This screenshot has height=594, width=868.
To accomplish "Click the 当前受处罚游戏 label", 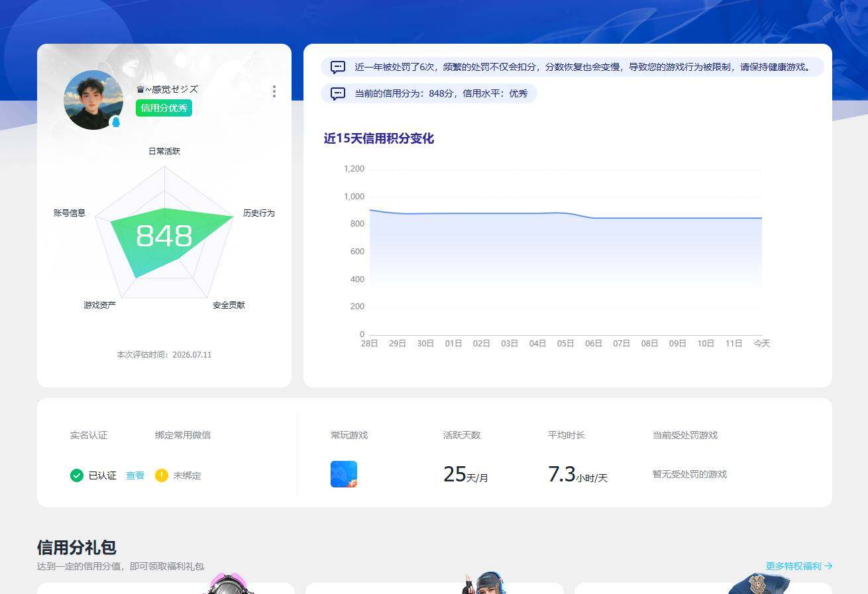I will click(x=685, y=435).
